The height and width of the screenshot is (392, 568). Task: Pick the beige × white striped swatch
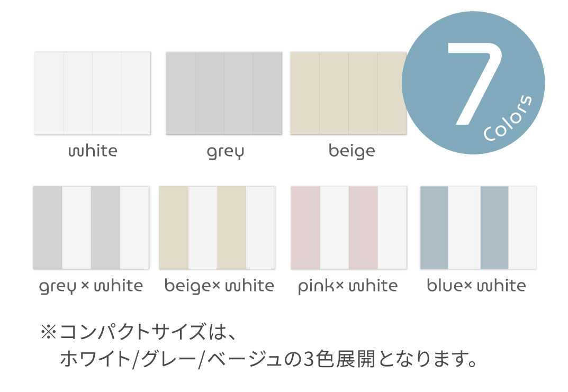217,227
